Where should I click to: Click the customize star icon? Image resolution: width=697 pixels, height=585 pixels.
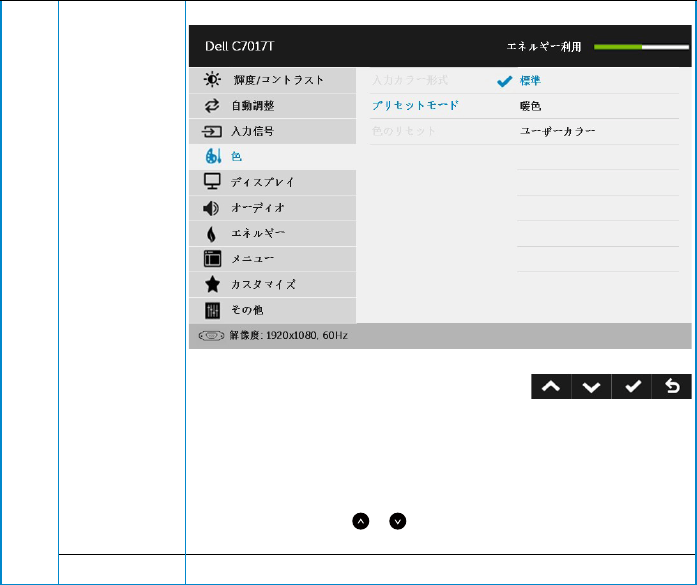click(x=212, y=284)
